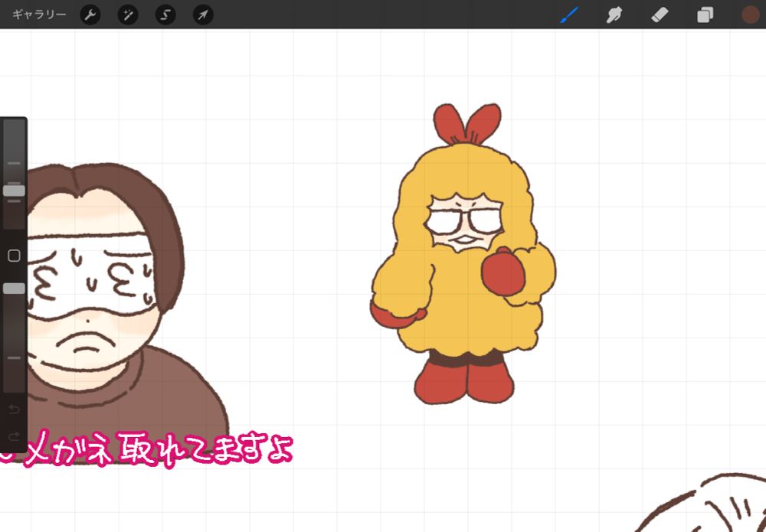Tap the square modify button on sidebar
The image size is (766, 532).
tap(14, 255)
